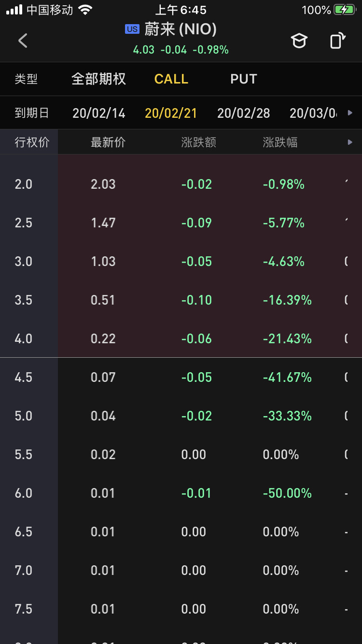Image resolution: width=362 pixels, height=644 pixels.
Task: Choose expiry date 20/02/28
Action: click(x=243, y=113)
